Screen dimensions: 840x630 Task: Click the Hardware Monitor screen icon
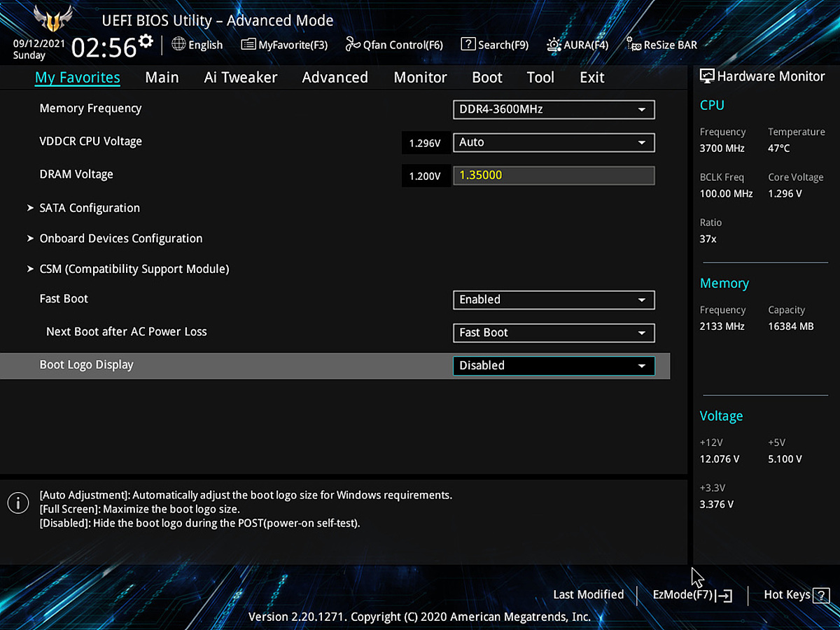tap(707, 76)
